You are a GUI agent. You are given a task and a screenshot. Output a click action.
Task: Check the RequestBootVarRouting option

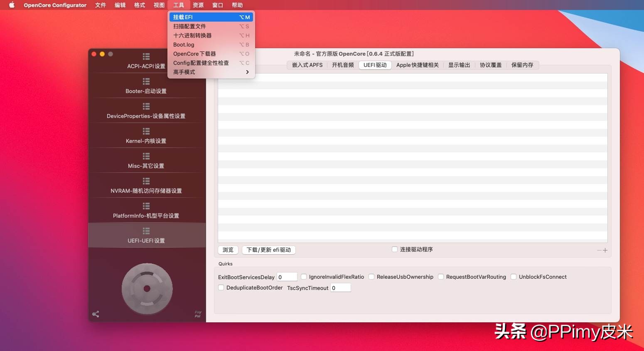(441, 277)
